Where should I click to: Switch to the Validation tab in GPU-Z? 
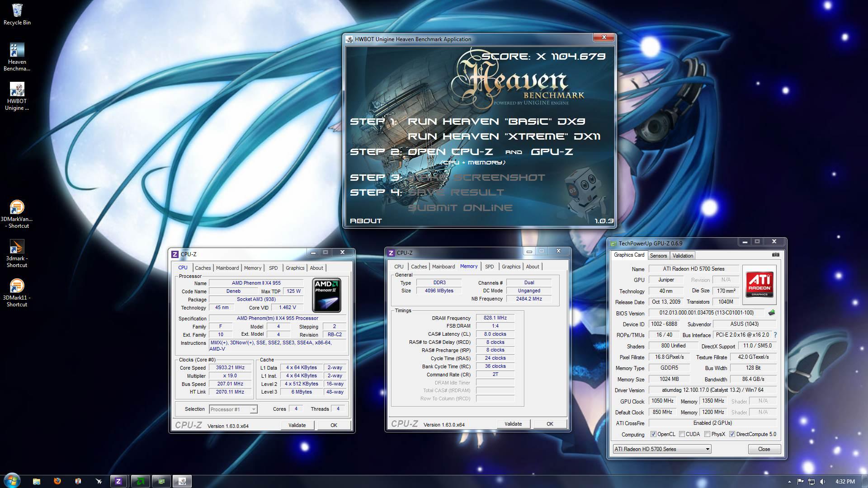[x=683, y=256]
